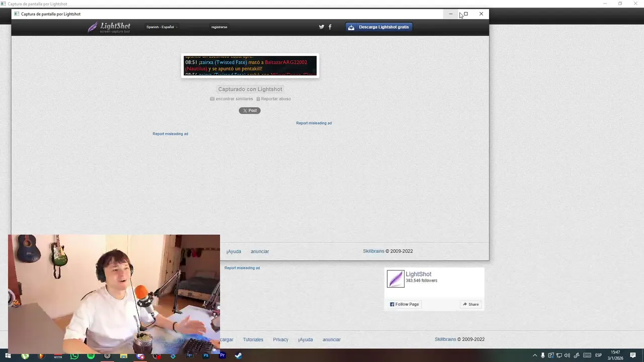The image size is (644, 362).
Task: Open the Facebook icon in Lightshot header
Action: pos(330,27)
